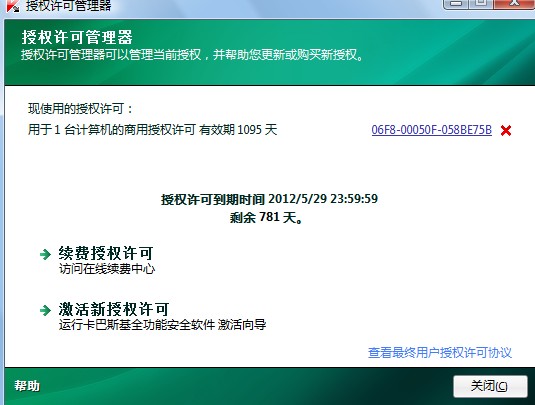Maximize the license manager window

click(x=481, y=3)
